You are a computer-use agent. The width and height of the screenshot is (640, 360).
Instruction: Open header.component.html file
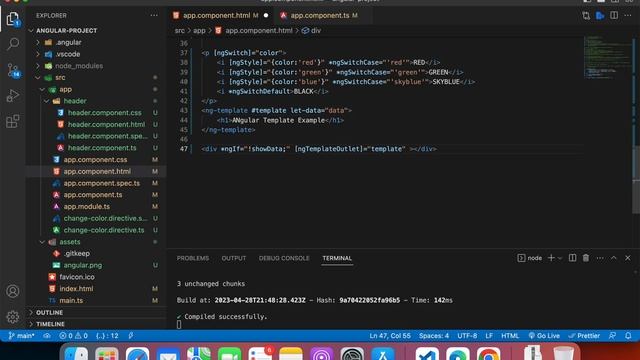point(106,124)
